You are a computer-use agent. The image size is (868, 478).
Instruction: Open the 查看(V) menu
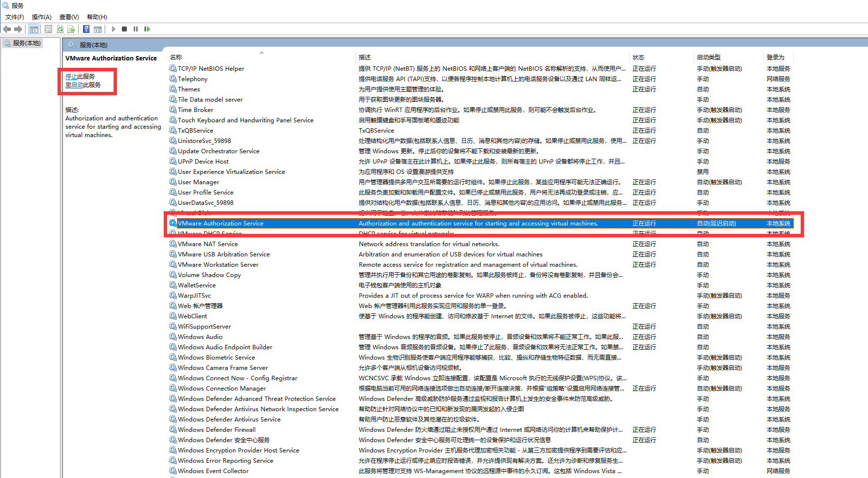coord(68,17)
